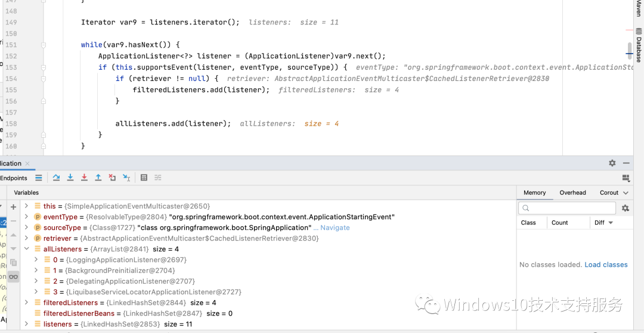The image size is (644, 333).
Task: Click 'Iterator var9 = listeners.iterator();' code
Action: tap(160, 22)
